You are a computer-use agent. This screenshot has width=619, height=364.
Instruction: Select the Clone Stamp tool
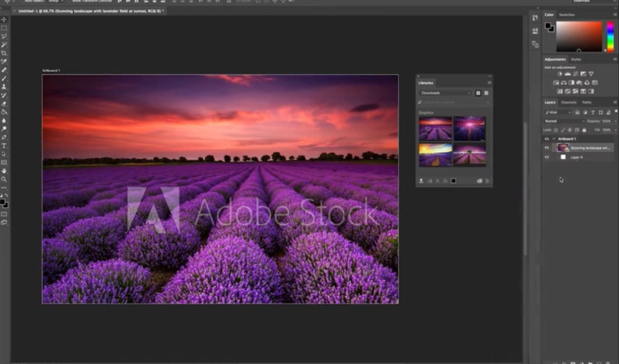tap(4, 87)
